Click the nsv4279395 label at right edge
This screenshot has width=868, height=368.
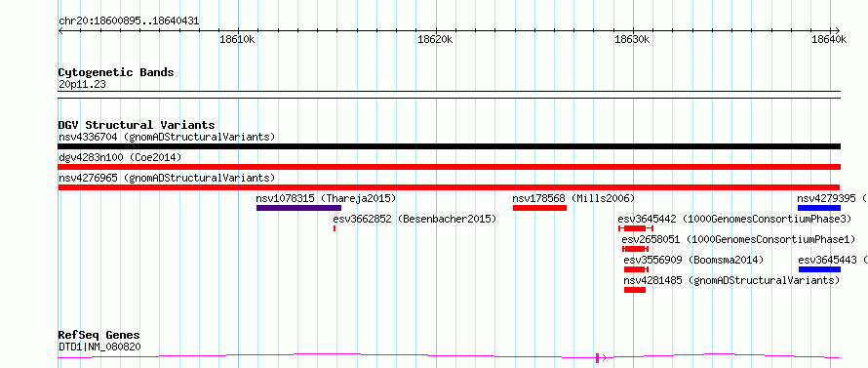click(832, 198)
